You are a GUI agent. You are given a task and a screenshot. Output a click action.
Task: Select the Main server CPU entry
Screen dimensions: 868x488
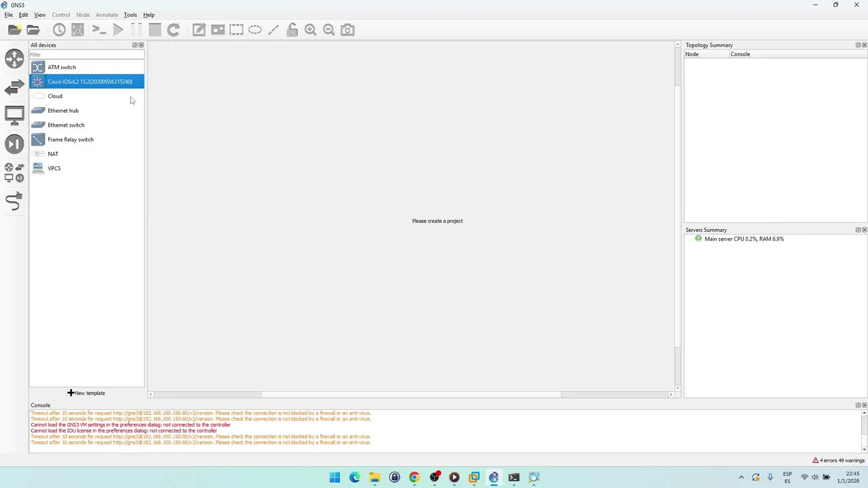click(744, 239)
